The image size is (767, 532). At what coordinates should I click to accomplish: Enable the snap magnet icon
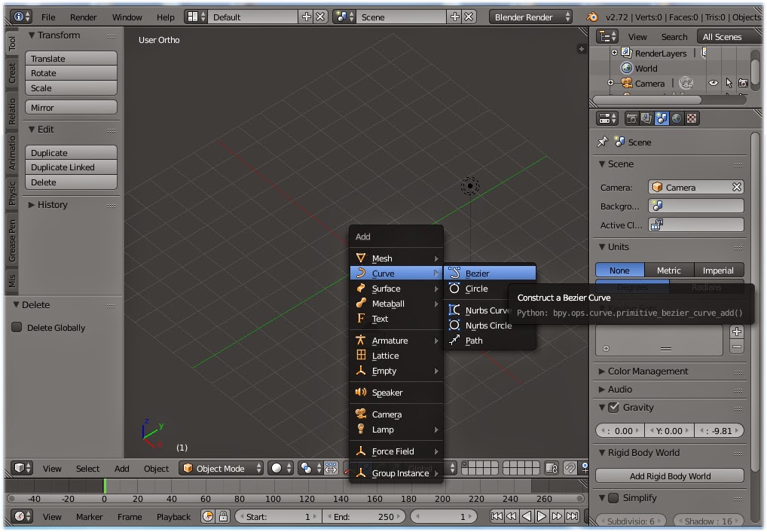570,467
